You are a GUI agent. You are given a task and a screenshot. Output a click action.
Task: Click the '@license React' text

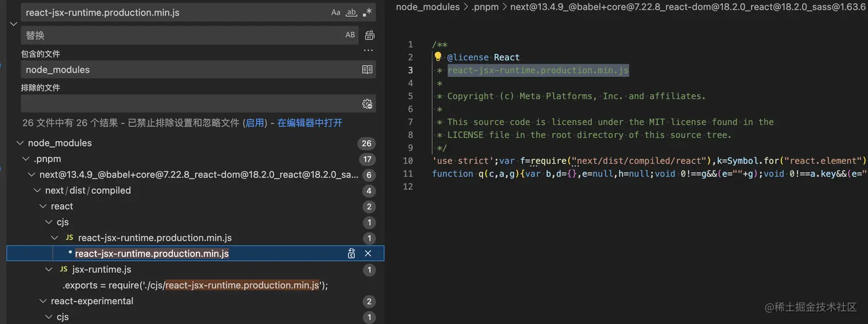tap(483, 57)
